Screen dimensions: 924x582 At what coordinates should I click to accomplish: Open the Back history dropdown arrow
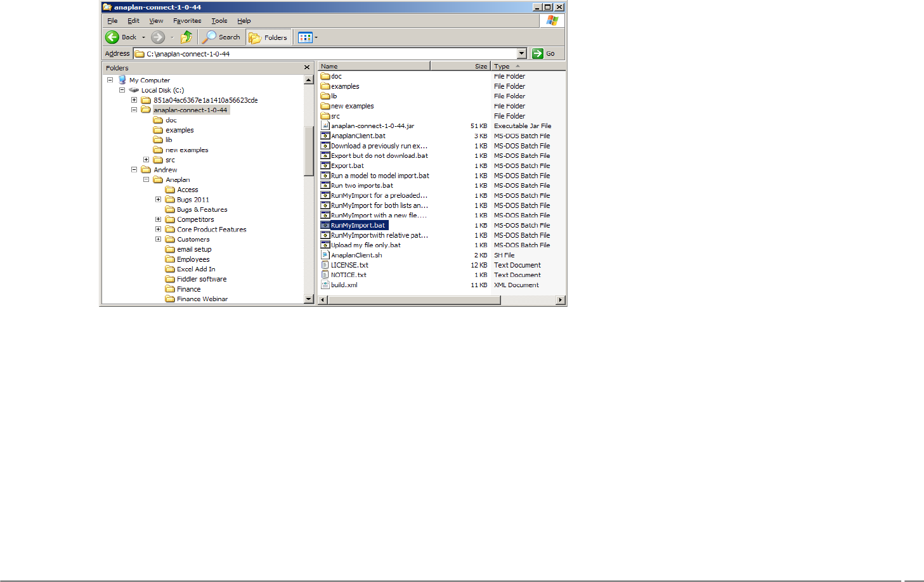click(143, 37)
